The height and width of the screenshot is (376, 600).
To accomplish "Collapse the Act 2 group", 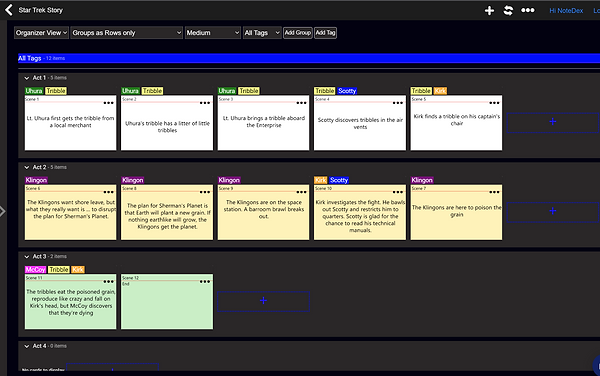I will coord(26,167).
